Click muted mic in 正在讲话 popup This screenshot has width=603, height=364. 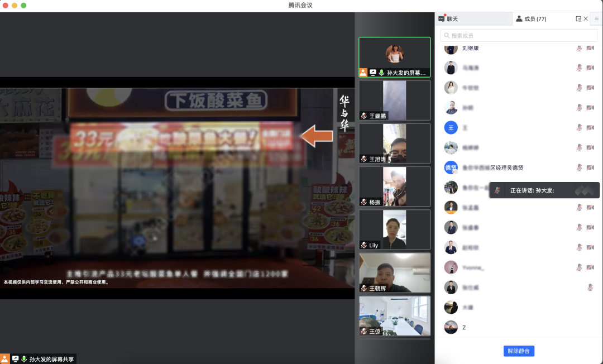[x=497, y=190]
